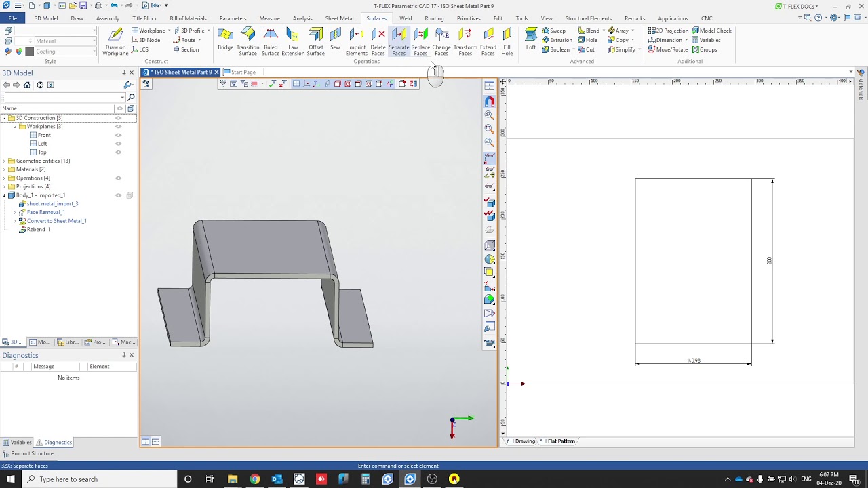Select the Ruled Surface tool
The height and width of the screenshot is (488, 868).
(x=270, y=41)
